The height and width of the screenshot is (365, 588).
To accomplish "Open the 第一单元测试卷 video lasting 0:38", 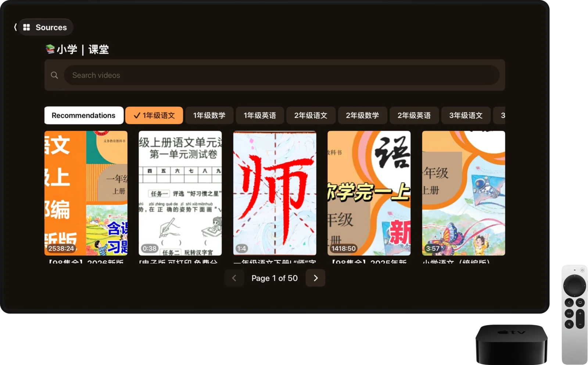I will click(180, 193).
